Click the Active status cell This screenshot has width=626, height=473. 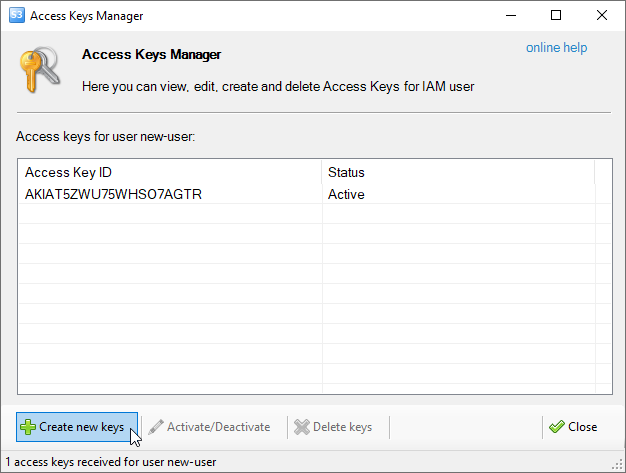tap(346, 194)
